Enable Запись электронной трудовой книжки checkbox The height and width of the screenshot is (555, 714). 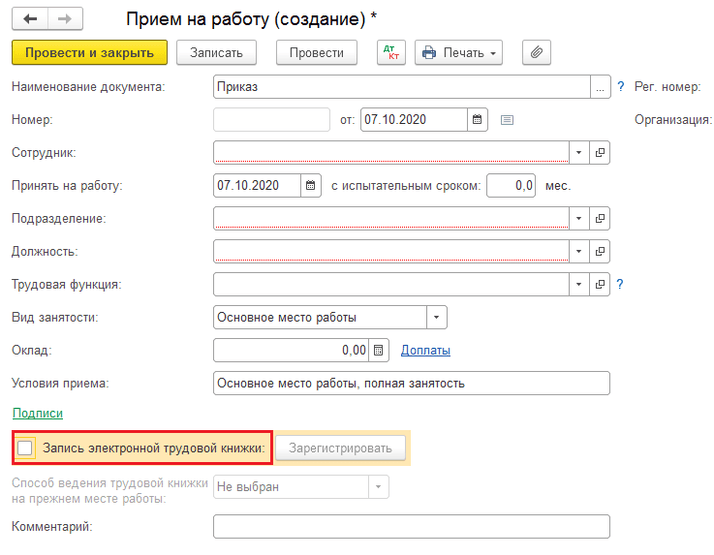26,448
